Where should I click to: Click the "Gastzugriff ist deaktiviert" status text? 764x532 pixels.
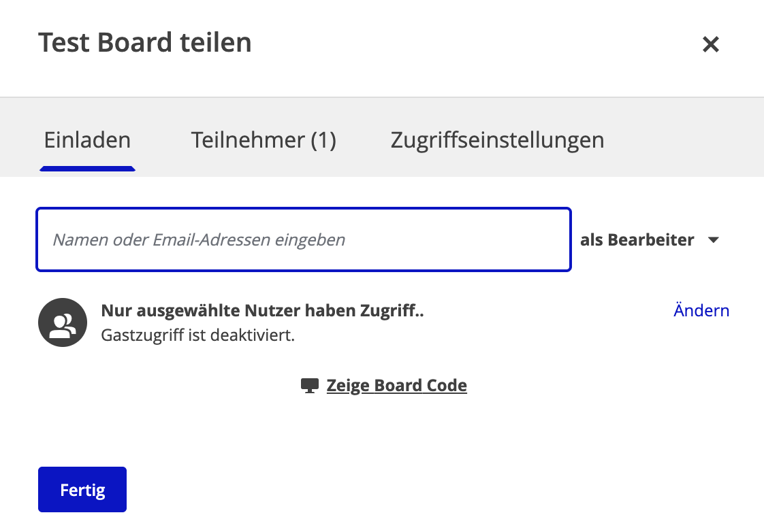[x=197, y=335]
